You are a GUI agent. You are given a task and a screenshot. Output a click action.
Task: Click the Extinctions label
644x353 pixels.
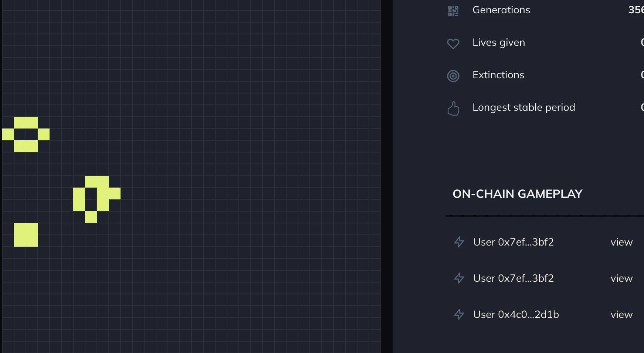point(498,75)
